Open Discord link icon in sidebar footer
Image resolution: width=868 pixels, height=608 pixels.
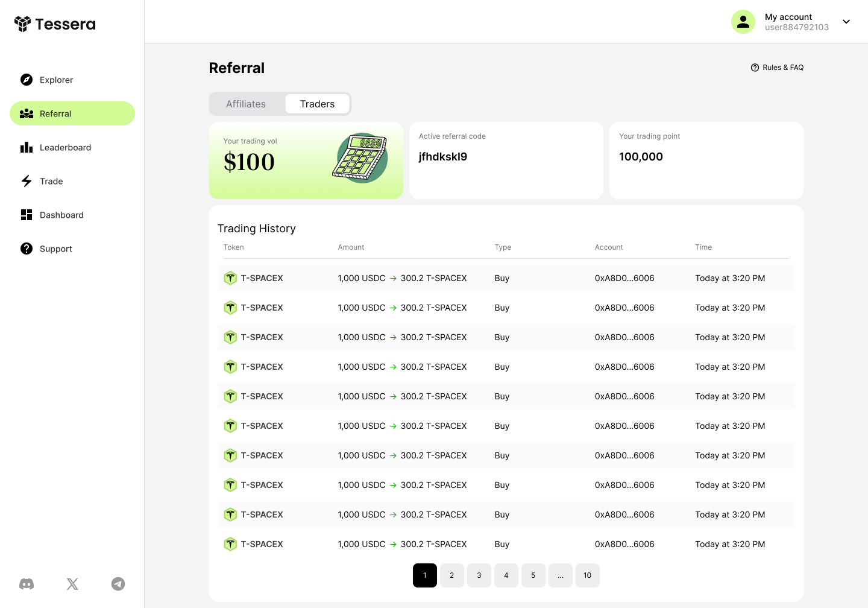tap(27, 584)
